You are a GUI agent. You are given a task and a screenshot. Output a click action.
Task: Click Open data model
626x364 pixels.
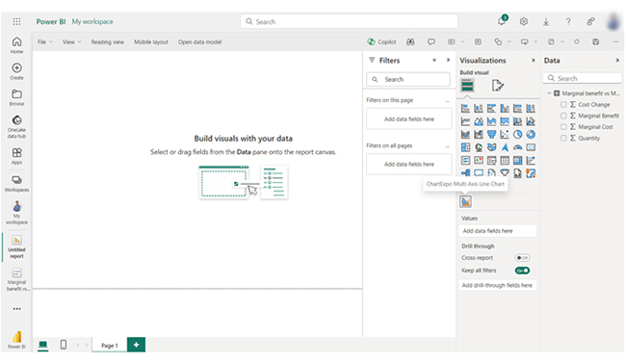click(199, 42)
